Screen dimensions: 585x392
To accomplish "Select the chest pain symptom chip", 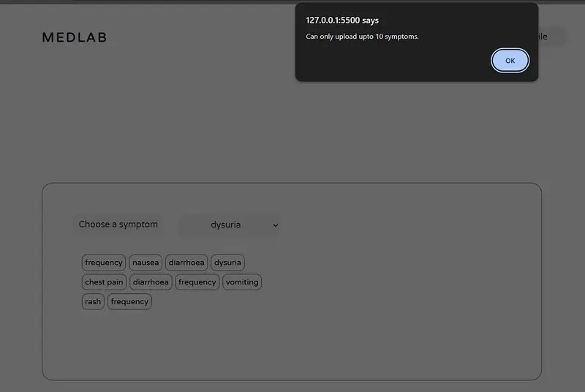I will pos(104,282).
